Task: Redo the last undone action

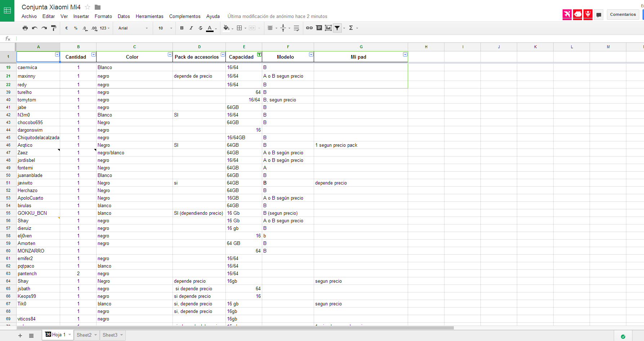Action: [44, 28]
